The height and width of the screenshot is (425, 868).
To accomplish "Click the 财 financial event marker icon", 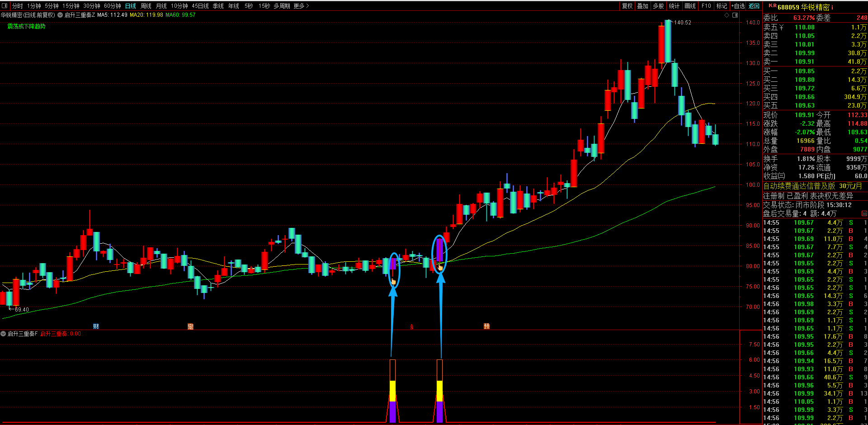I will coord(96,326).
